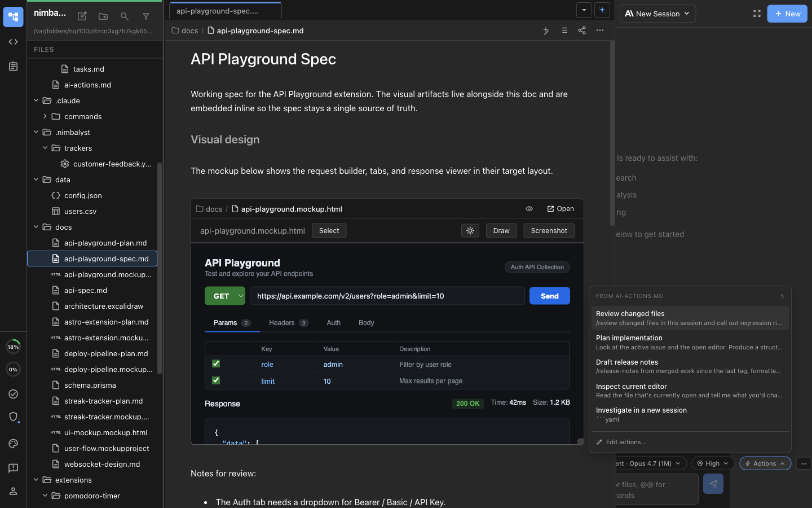Open users.csv in file tree
The image size is (812, 508).
pos(80,211)
